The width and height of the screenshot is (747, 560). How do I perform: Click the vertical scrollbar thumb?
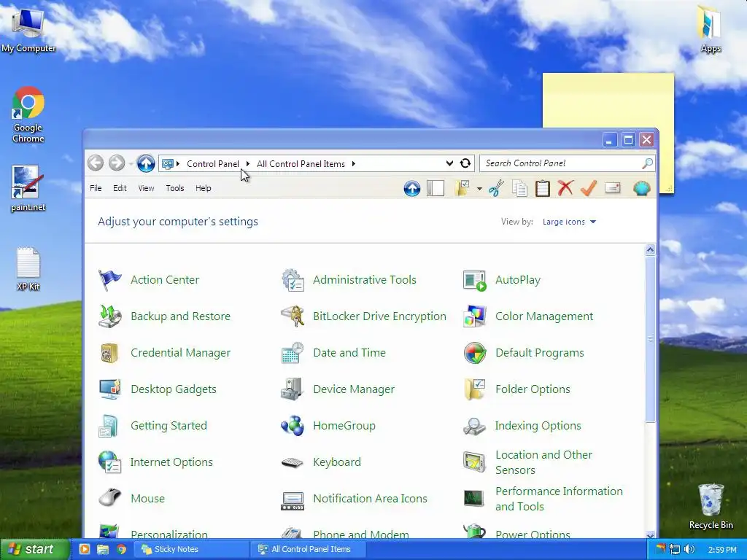pyautogui.click(x=650, y=339)
